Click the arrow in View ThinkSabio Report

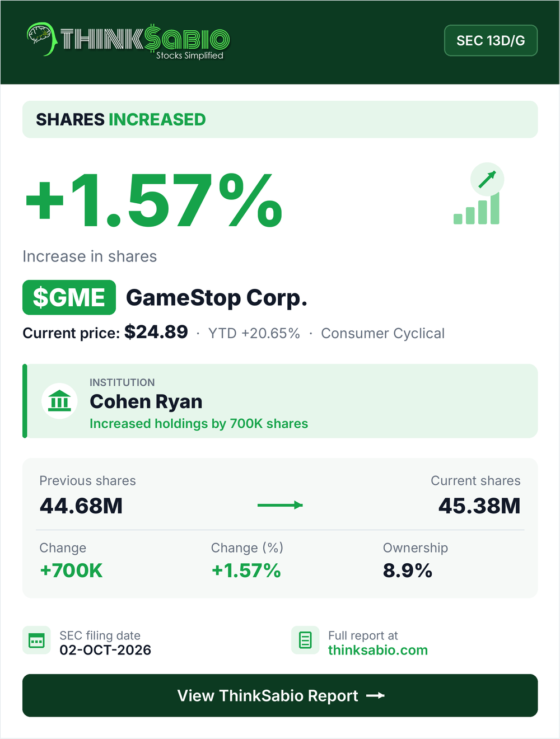pos(375,695)
